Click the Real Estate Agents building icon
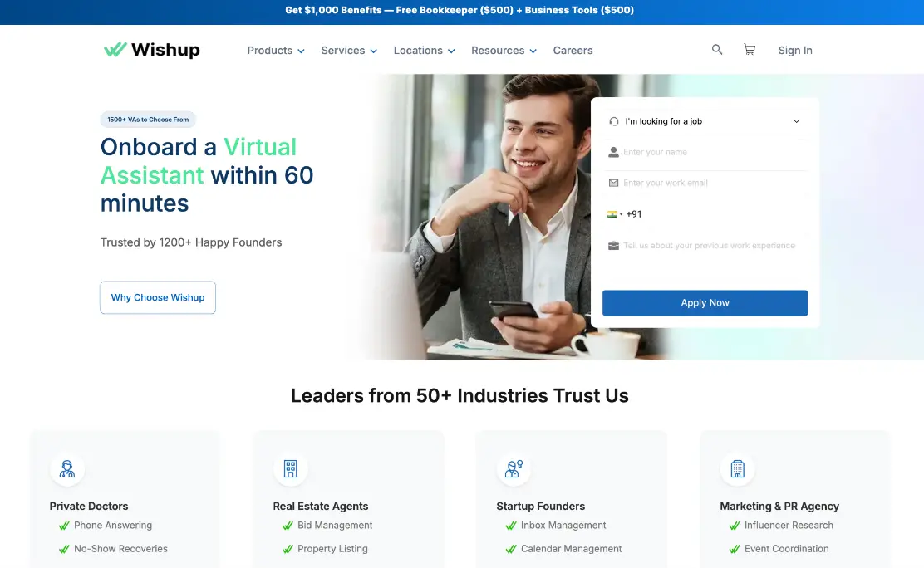This screenshot has height=568, width=924. (x=290, y=469)
